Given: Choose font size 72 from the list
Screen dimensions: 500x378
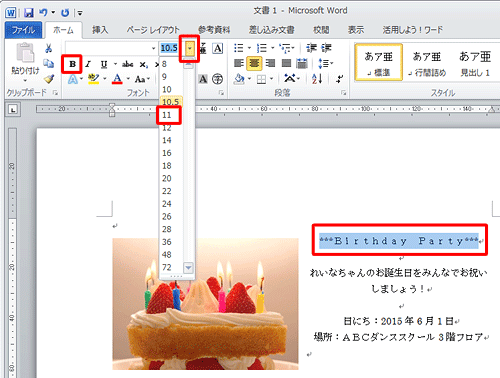Looking at the screenshot, I should point(167,267).
